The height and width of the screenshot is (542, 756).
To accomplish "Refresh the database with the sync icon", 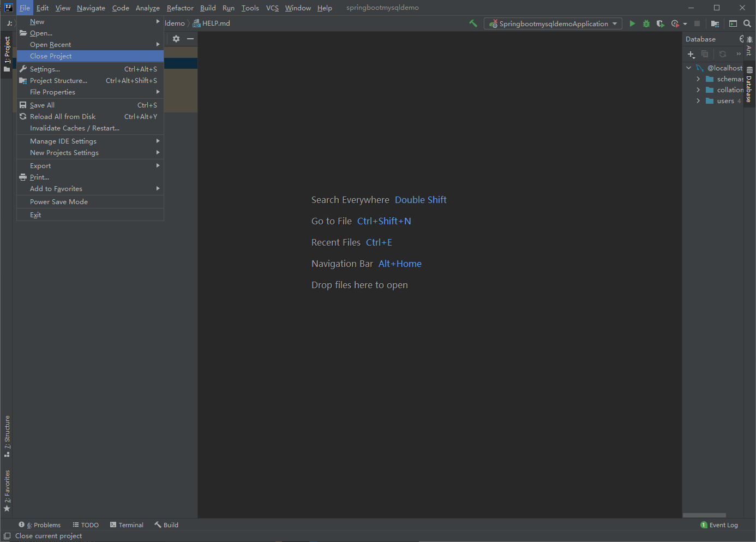I will tap(722, 55).
